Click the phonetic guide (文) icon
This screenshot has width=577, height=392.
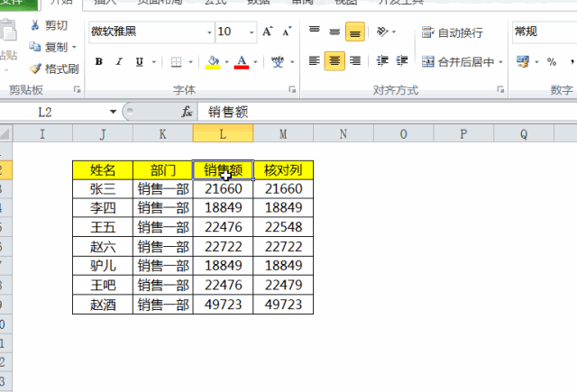(278, 62)
